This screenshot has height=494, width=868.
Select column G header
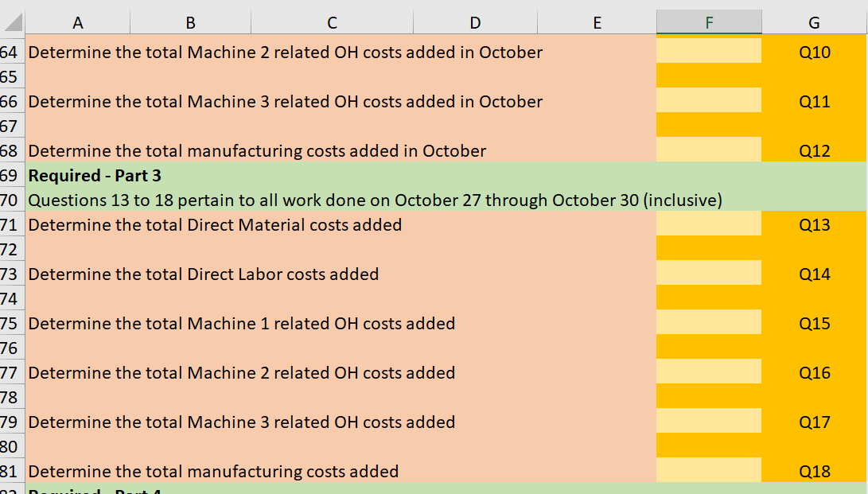[814, 21]
